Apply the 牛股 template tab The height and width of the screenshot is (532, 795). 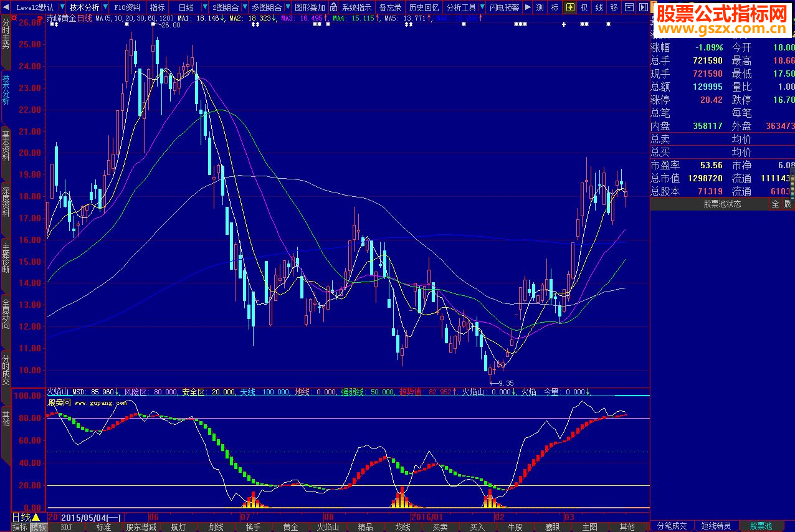tap(515, 527)
